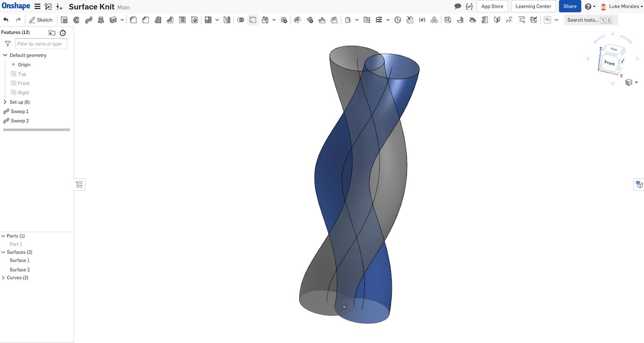644x343 pixels.
Task: Open the Onshape hamburger menu
Action: click(x=37, y=6)
